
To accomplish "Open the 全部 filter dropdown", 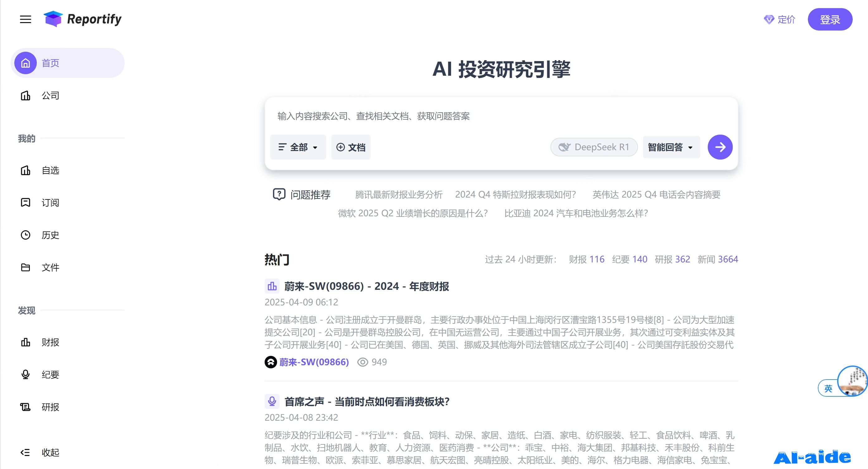I will click(298, 147).
